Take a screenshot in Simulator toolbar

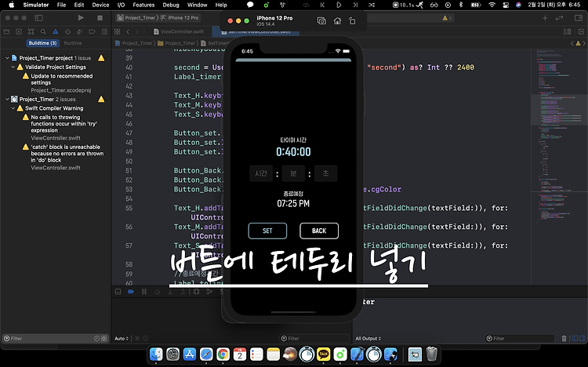321,21
